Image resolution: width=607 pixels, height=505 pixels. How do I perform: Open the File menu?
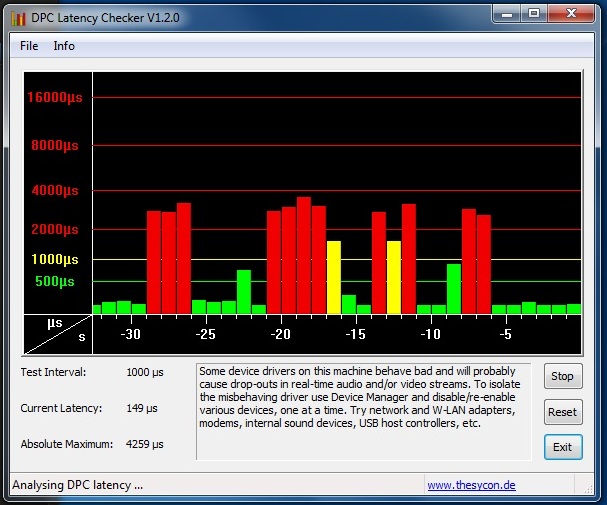[x=29, y=46]
